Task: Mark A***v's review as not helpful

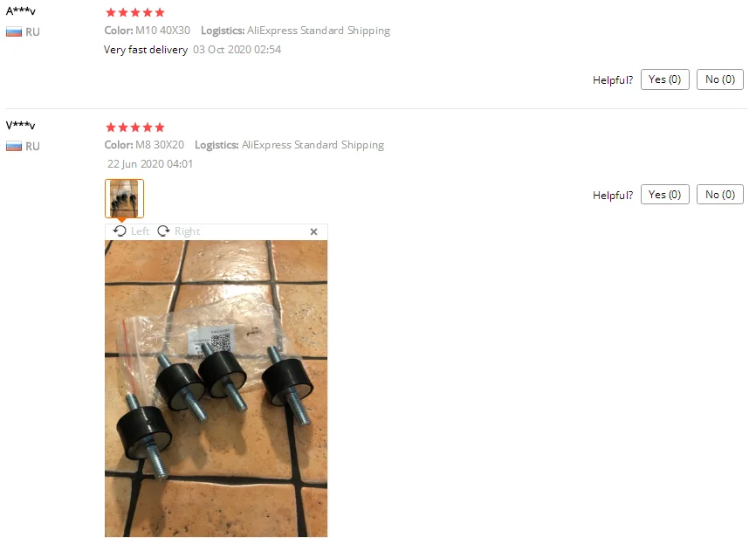Action: click(720, 79)
